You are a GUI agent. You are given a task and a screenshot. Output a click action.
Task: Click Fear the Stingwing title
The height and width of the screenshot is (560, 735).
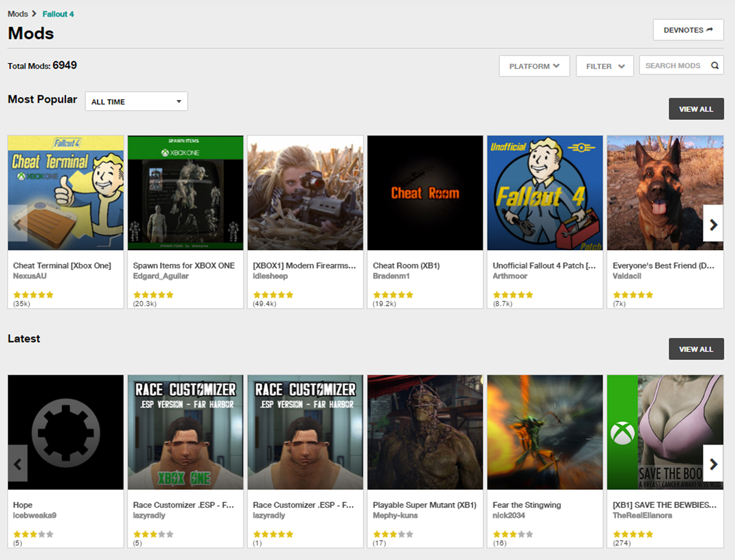tap(527, 505)
